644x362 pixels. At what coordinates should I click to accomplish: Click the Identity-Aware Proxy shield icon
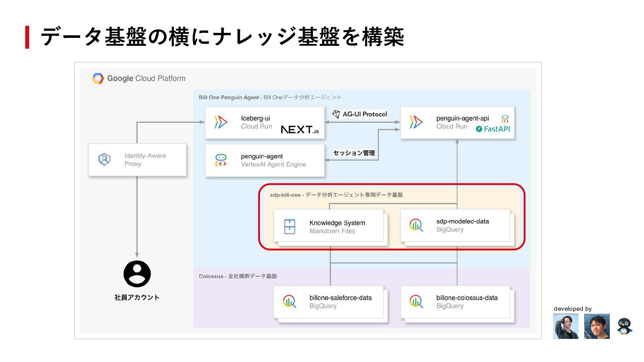point(104,160)
